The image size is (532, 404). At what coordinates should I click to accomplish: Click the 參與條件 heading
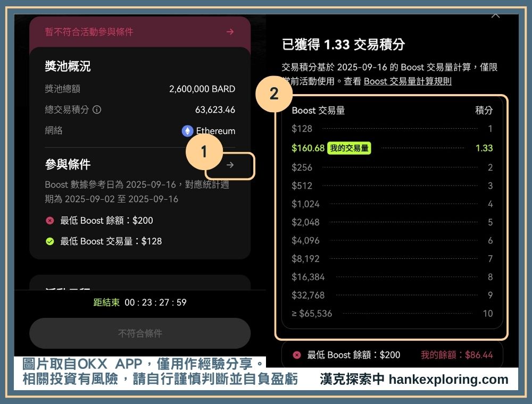[68, 164]
